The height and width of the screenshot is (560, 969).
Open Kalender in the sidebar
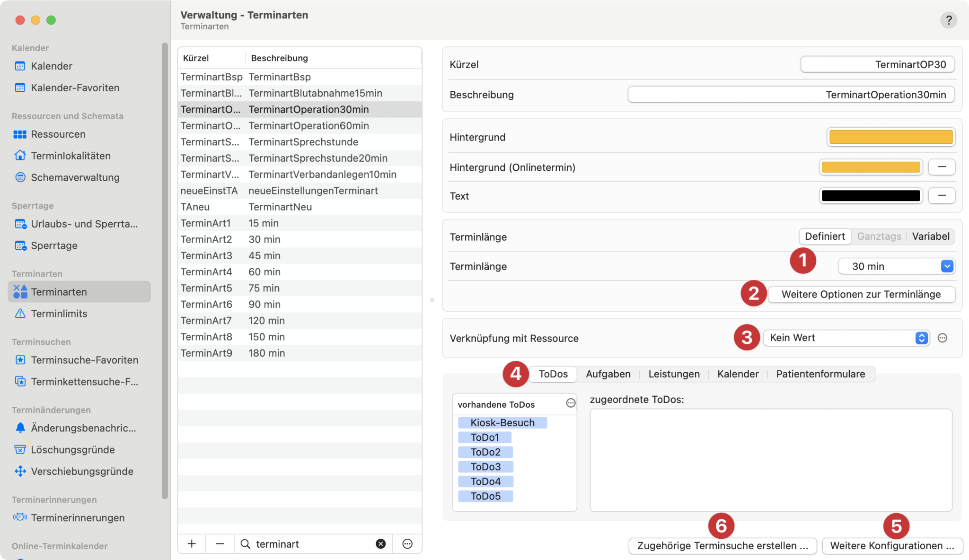pos(51,66)
